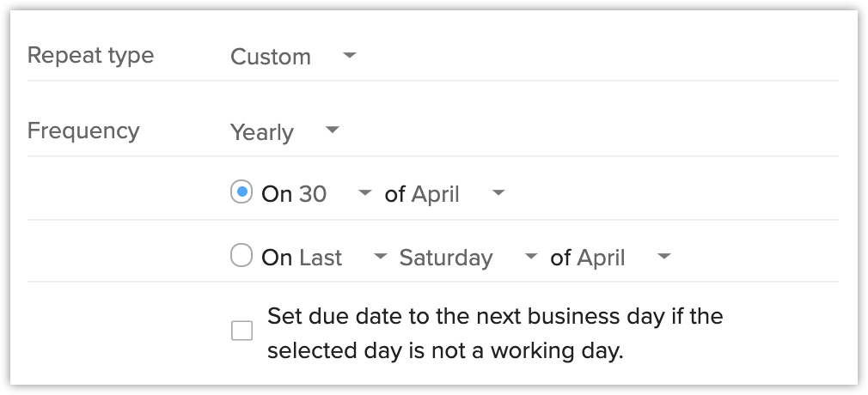The height and width of the screenshot is (395, 868).
Task: Enable the next business day checkbox
Action: (242, 331)
